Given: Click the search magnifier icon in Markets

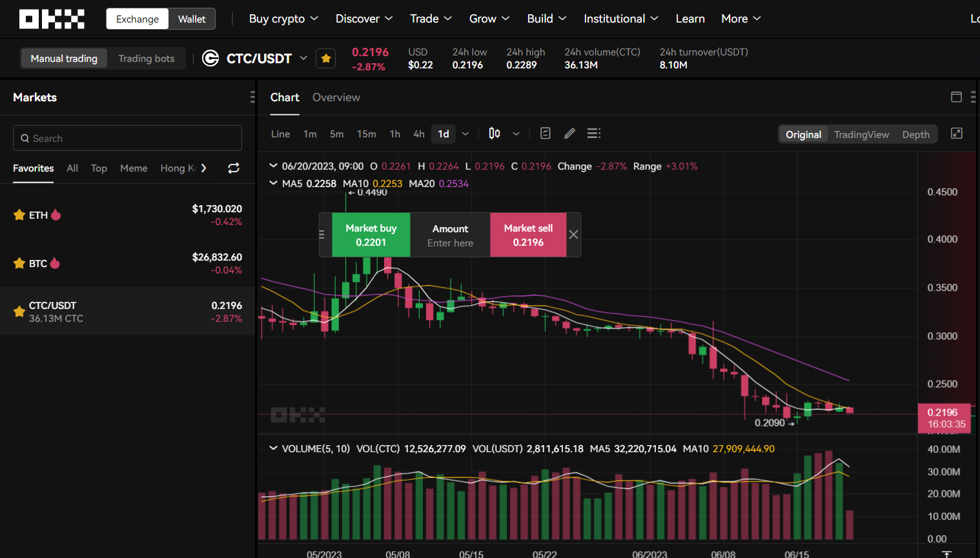Looking at the screenshot, I should tap(25, 139).
